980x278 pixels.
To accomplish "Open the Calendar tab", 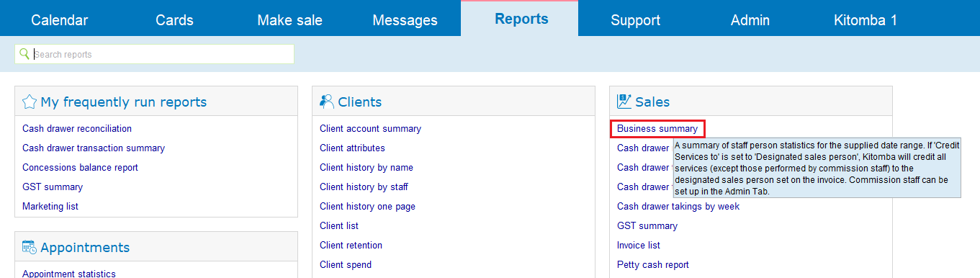I will coord(60,20).
